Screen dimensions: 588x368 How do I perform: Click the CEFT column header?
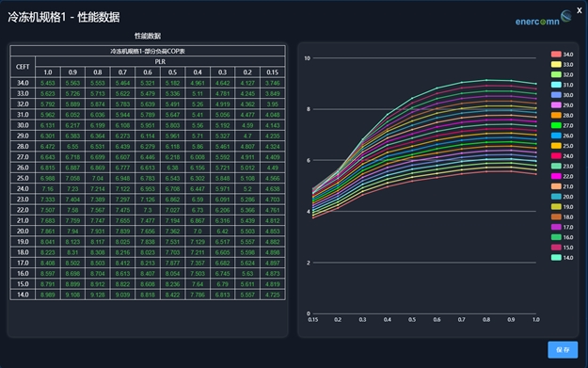point(23,67)
